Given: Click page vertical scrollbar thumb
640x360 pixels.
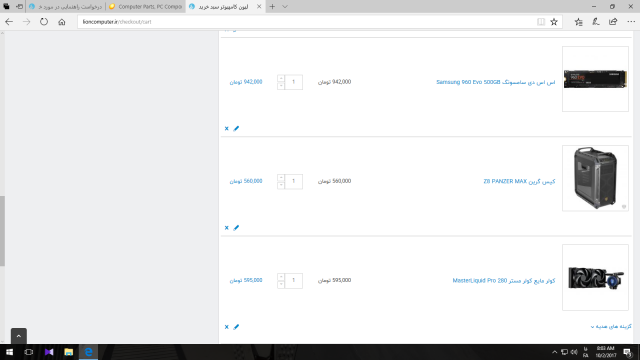Looking at the screenshot, I should (2, 231).
